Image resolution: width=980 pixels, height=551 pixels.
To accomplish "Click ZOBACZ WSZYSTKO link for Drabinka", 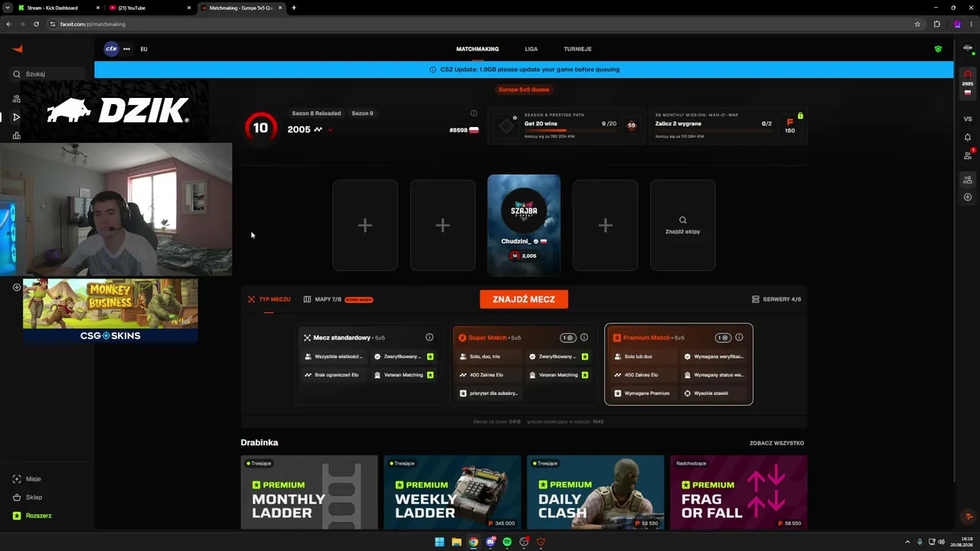I will point(776,443).
